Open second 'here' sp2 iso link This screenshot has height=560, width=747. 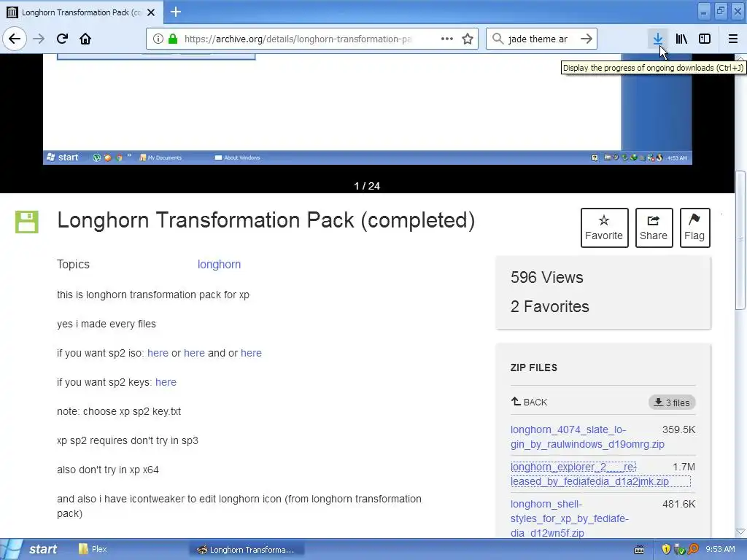point(194,353)
